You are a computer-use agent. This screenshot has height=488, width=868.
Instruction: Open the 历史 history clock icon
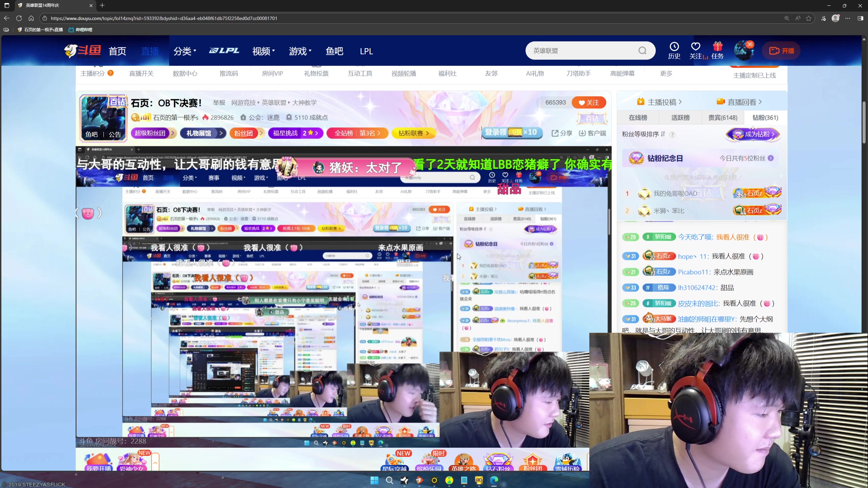point(674,51)
